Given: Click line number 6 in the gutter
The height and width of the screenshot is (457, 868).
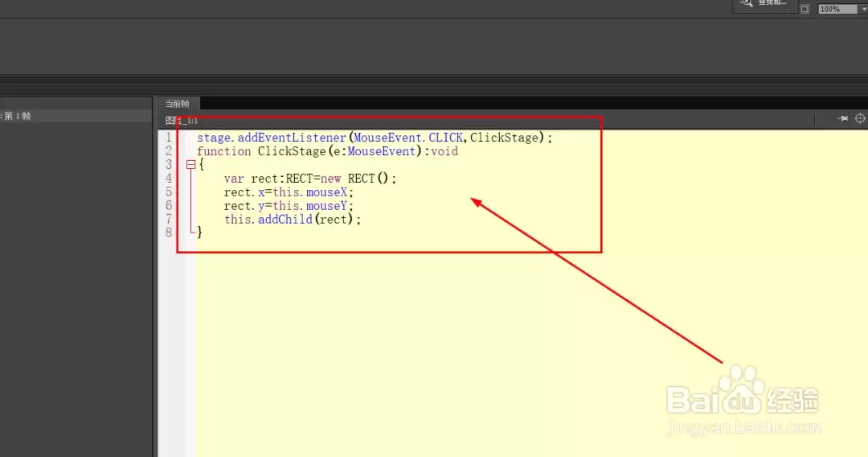Looking at the screenshot, I should point(169,205).
